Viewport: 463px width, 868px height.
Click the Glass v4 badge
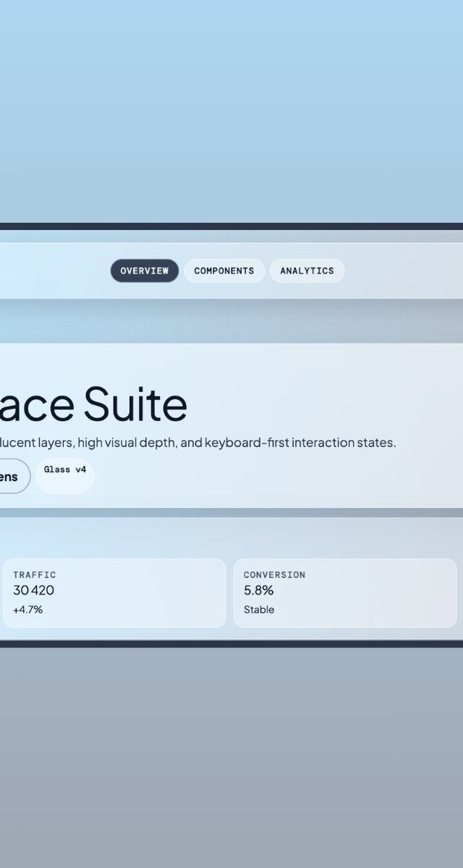tap(65, 476)
